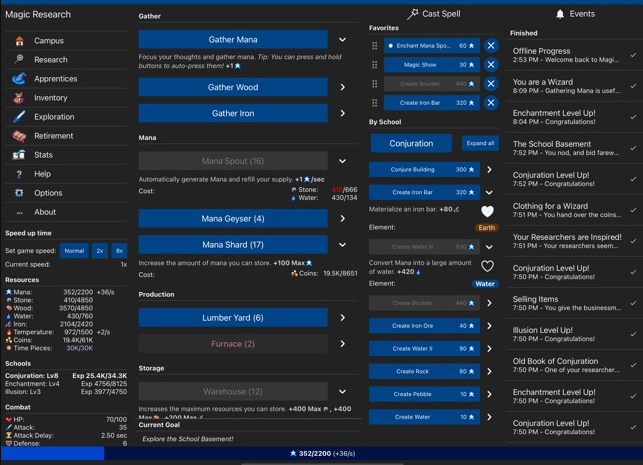Open the Stats menu item
Viewport: 643px width, 465px height.
tap(66, 155)
